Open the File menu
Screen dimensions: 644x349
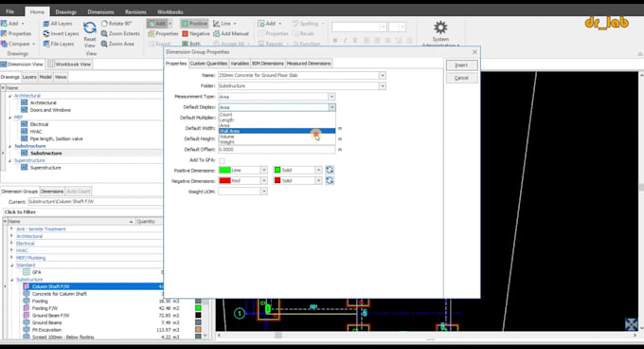pos(9,11)
